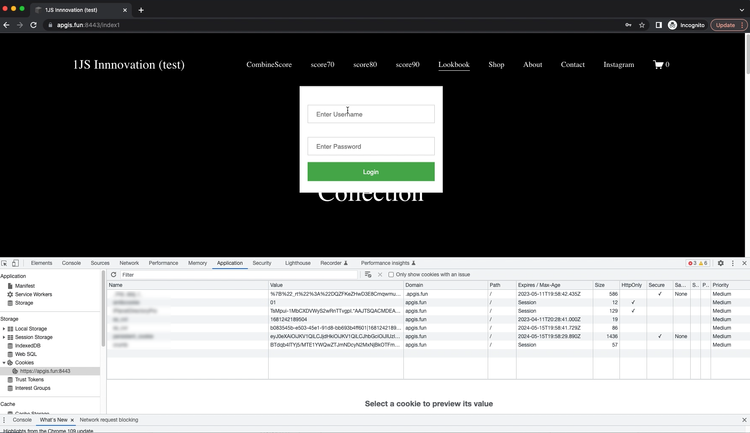The width and height of the screenshot is (750, 433).
Task: Refresh the cookies table
Action: tap(113, 274)
